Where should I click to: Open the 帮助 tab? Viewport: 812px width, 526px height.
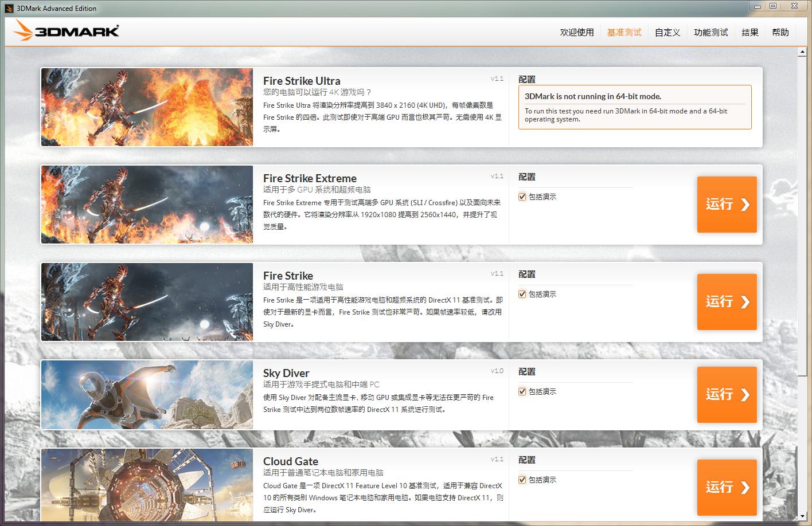coord(780,32)
